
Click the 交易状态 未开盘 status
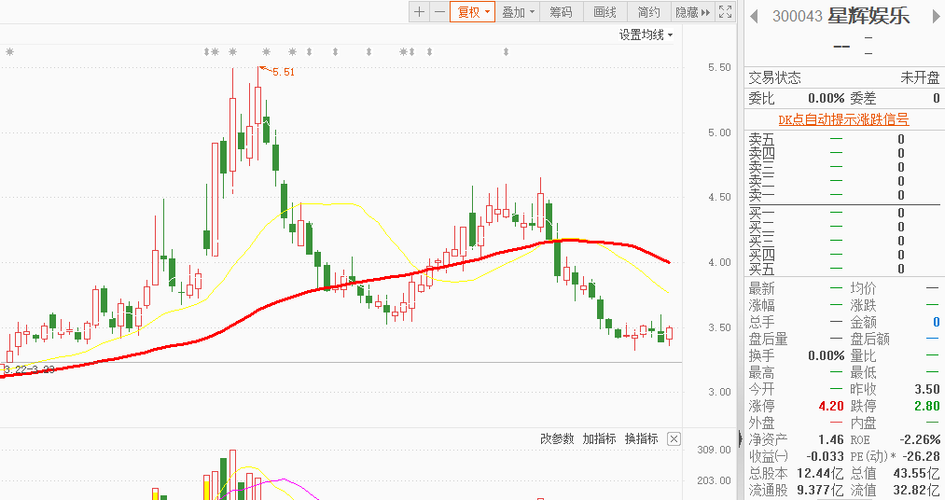click(x=920, y=78)
